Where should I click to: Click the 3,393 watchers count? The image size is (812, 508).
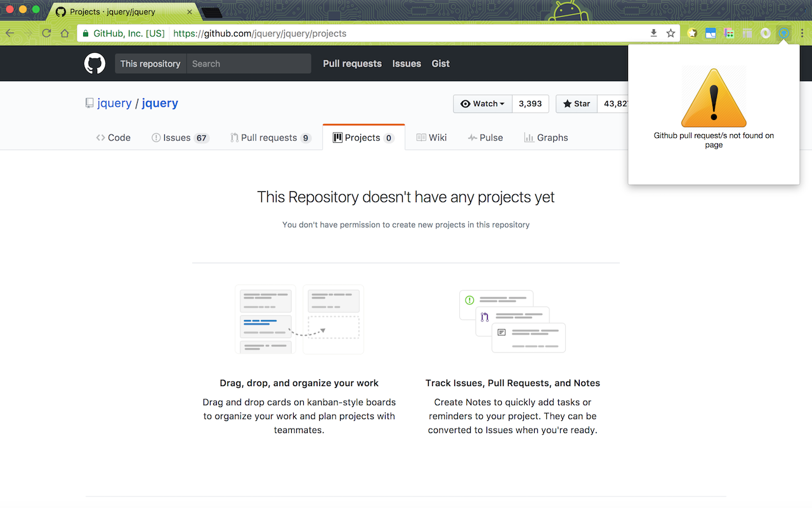tap(530, 104)
